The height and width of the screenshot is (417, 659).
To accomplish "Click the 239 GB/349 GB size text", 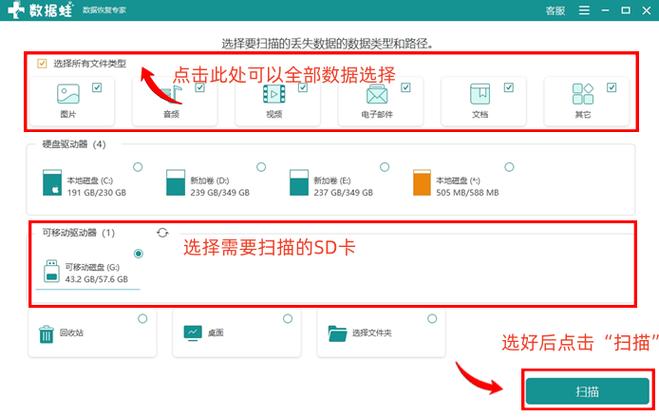I will click(x=220, y=193).
